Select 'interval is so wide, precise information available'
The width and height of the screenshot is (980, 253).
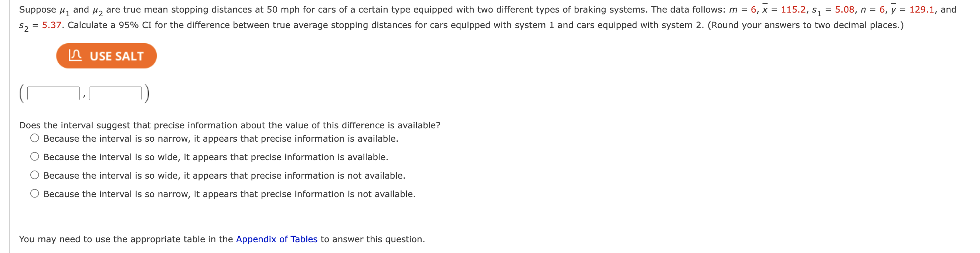pos(34,157)
